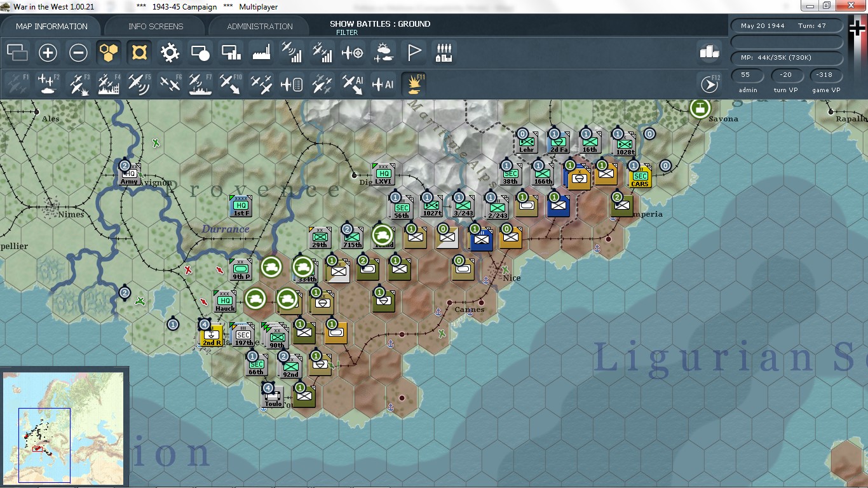The width and height of the screenshot is (868, 488).
Task: Select the F5 air recon mode
Action: click(139, 84)
